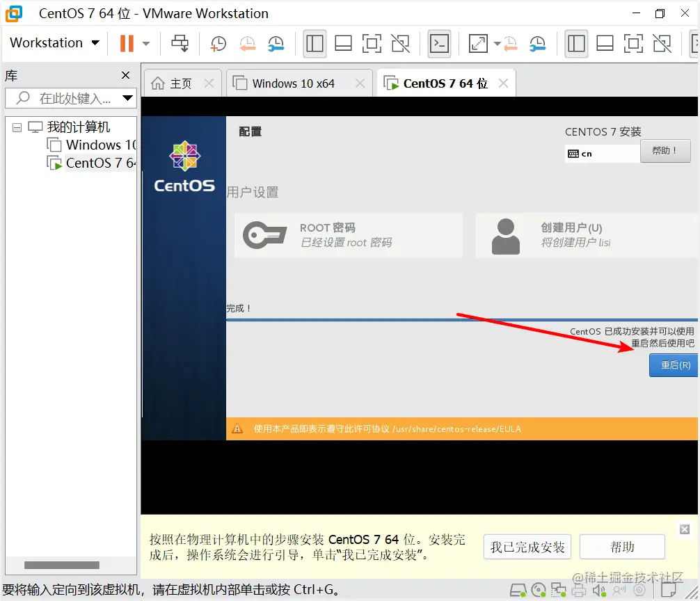Click the sound card status icon
Screen dimensions: 700x601
599,591
